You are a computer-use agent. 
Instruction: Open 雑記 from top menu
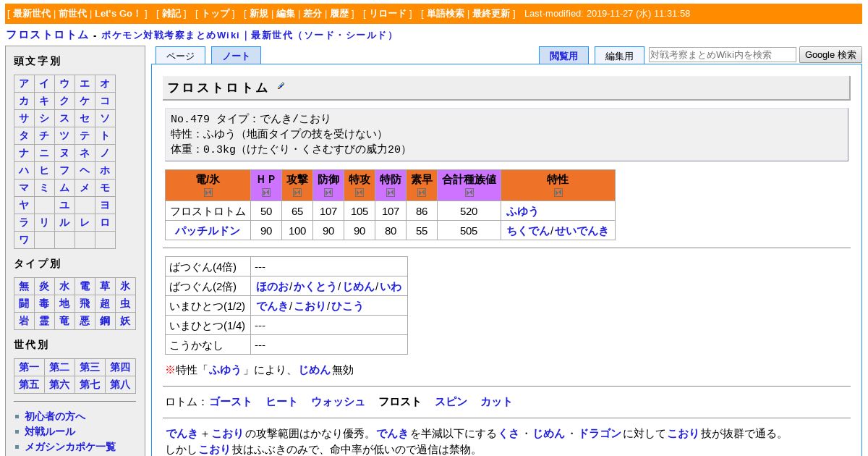(x=171, y=14)
